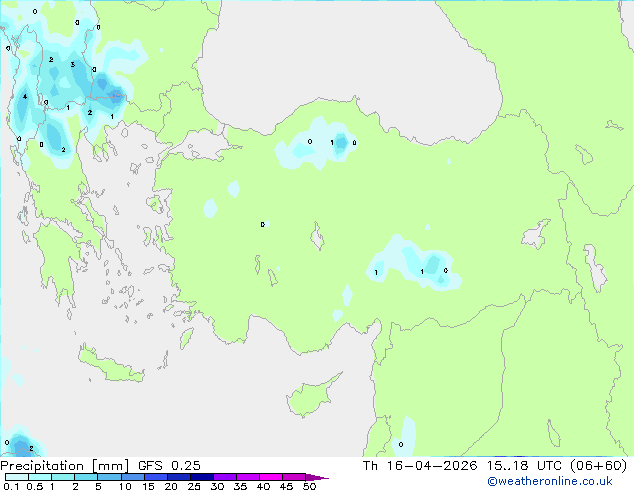The width and height of the screenshot is (634, 490).
Task: Click the '0.1' legend scale label
Action: pos(11,486)
